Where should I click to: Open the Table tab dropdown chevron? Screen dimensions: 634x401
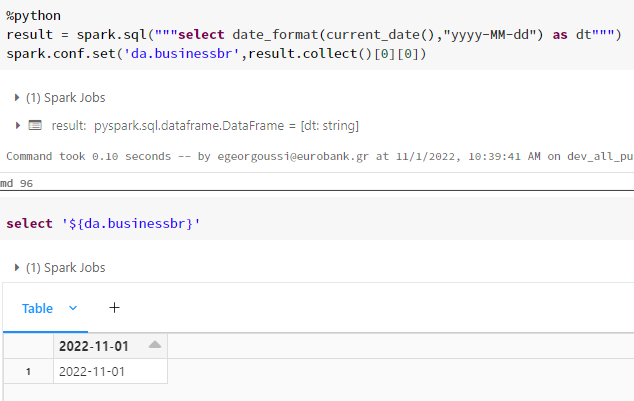pos(72,308)
